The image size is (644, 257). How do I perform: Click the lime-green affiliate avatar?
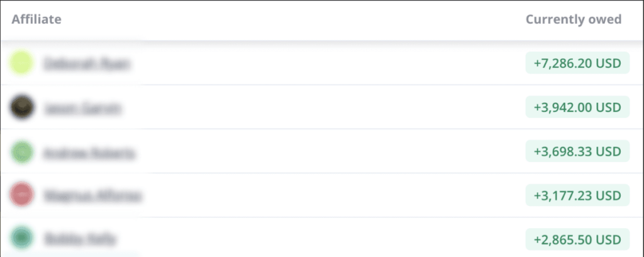coord(21,63)
